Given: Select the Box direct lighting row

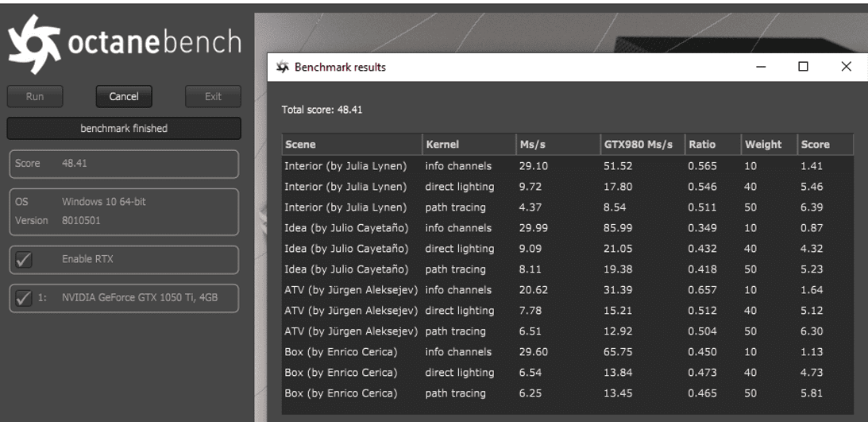Looking at the screenshot, I should click(568, 373).
